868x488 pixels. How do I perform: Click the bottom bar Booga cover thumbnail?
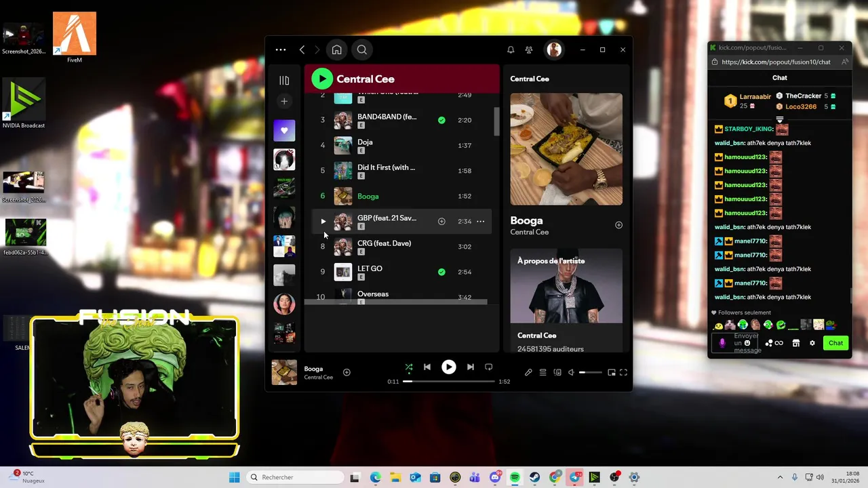tap(284, 372)
